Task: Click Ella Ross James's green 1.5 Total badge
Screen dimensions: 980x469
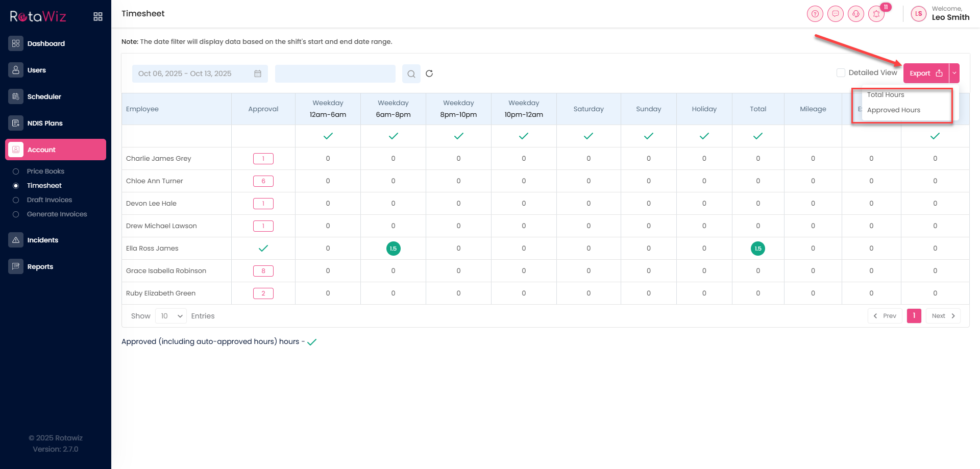Action: point(758,249)
